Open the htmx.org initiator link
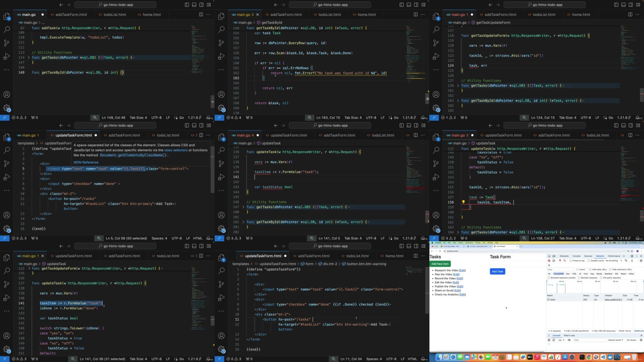 [x=613, y=300]
